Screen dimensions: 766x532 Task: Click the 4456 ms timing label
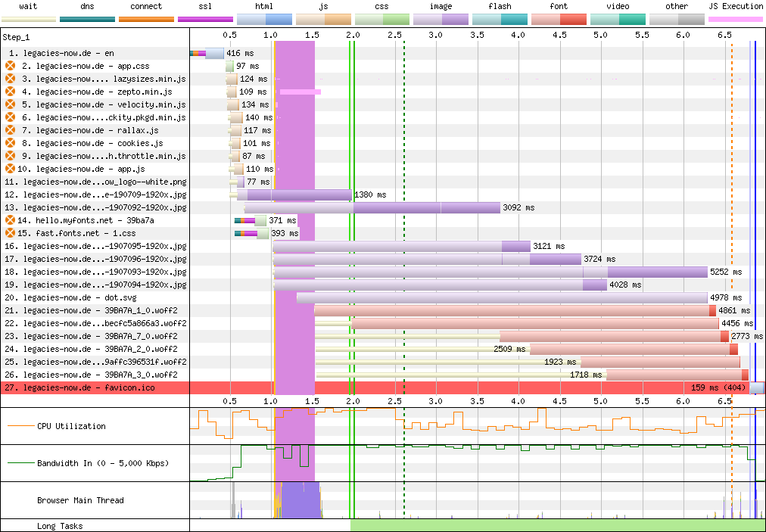point(737,323)
